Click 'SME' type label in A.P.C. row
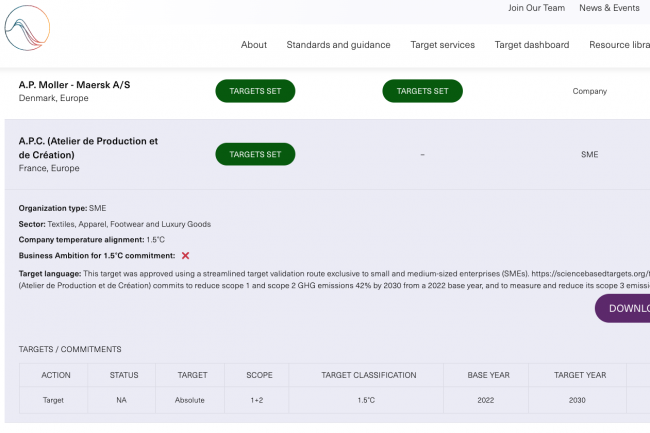 pos(589,155)
